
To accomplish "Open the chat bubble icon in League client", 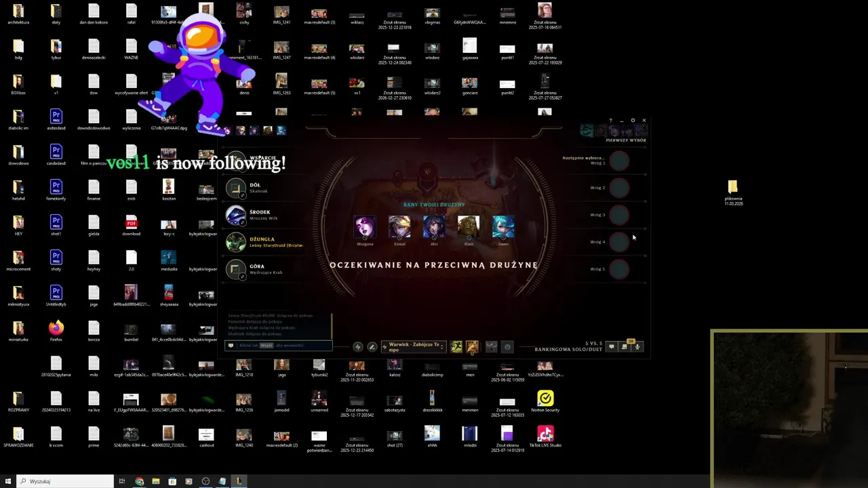I will point(611,347).
